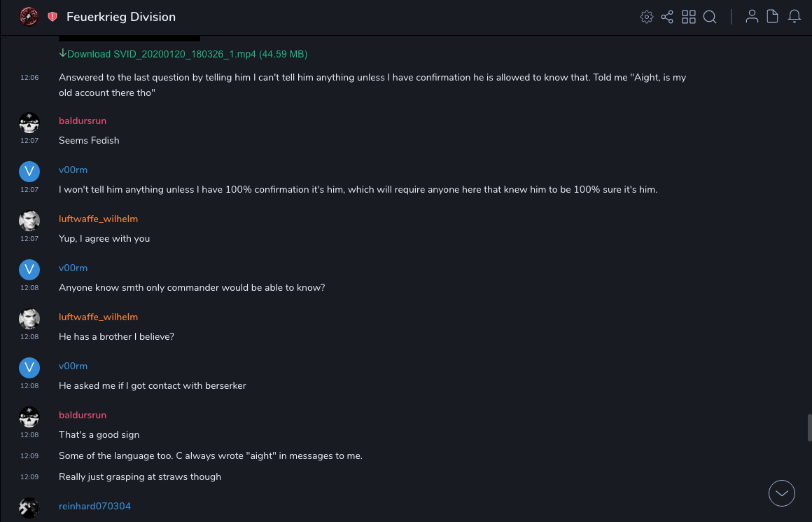Screen dimensions: 812x522
Task: Click the 12:06 message timestamp
Action: click(x=29, y=78)
